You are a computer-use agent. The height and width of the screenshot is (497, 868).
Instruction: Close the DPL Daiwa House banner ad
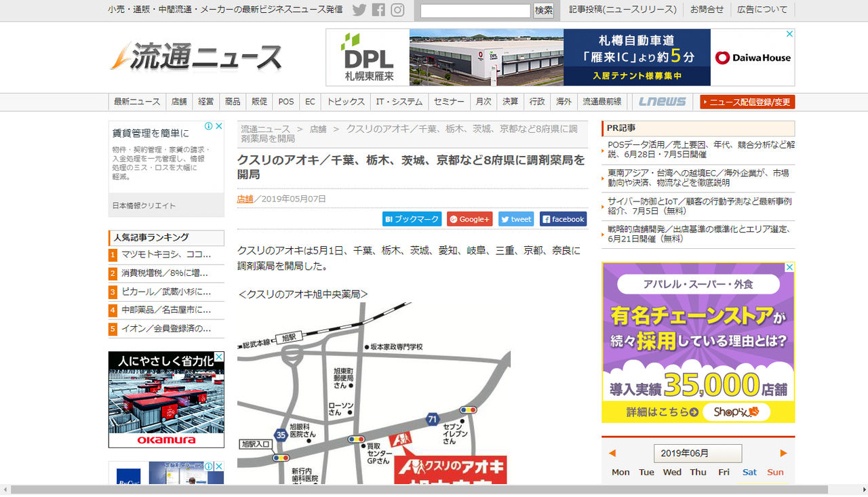click(x=789, y=34)
